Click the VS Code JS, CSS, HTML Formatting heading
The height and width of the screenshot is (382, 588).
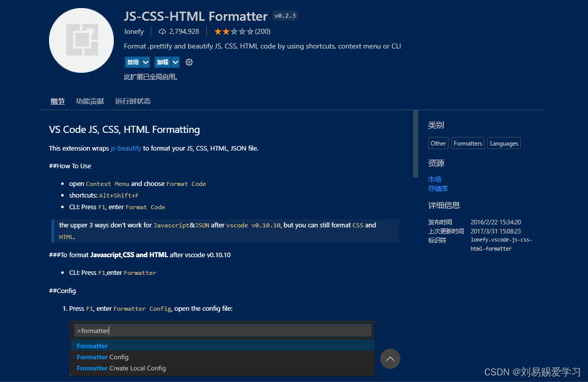[x=124, y=129]
